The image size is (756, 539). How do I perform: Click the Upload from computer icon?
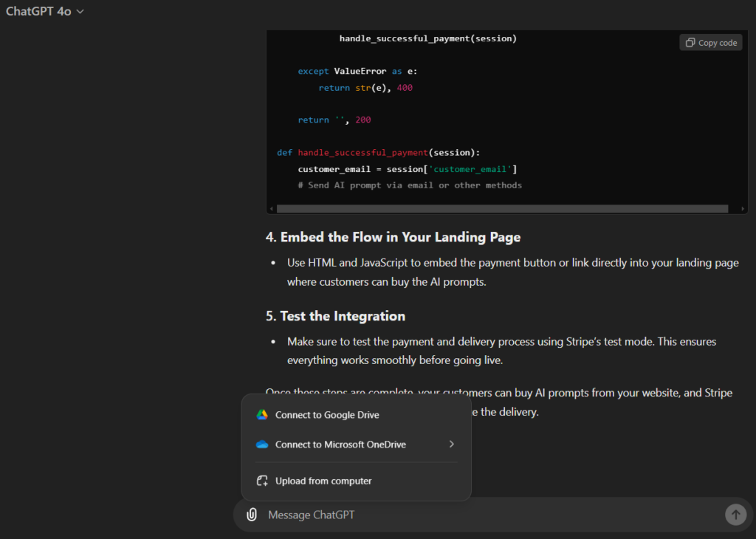point(262,481)
